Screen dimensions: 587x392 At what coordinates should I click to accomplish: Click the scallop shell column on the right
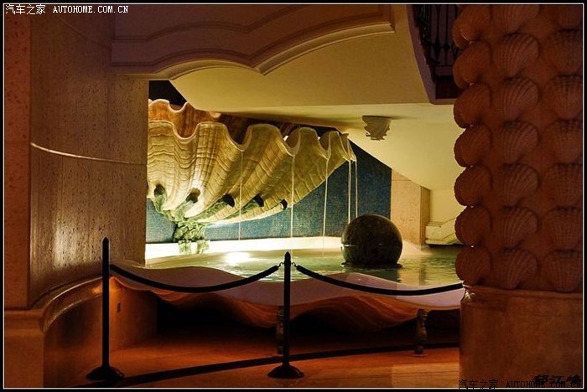coord(517,151)
